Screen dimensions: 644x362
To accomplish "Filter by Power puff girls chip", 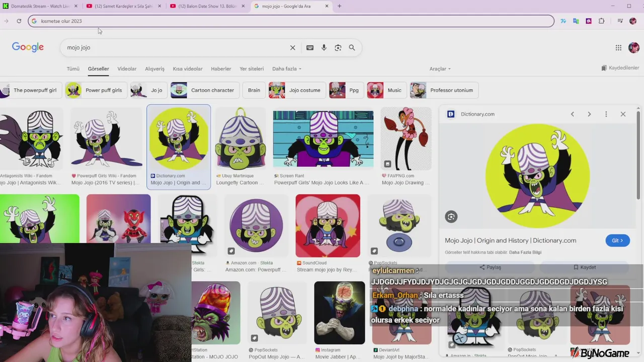I will (x=96, y=90).
